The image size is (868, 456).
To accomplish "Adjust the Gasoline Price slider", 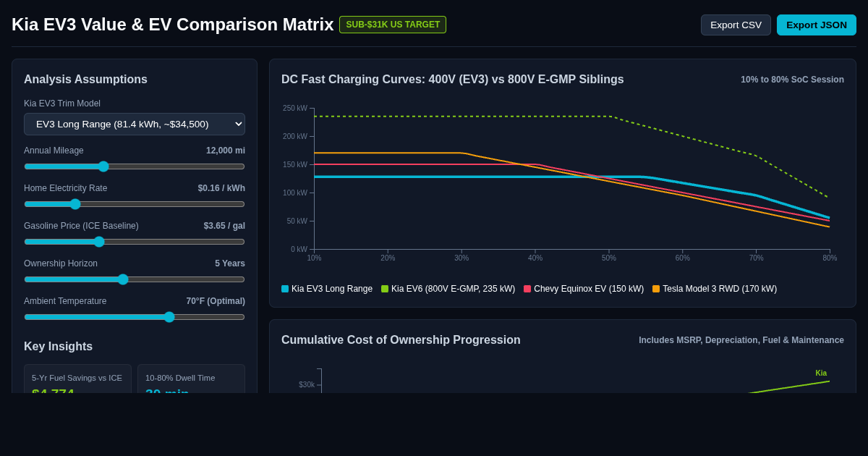I will pos(135,242).
